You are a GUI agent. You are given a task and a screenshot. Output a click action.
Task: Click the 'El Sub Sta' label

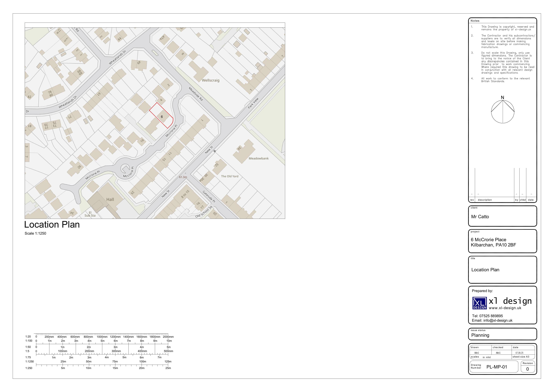click(x=90, y=214)
